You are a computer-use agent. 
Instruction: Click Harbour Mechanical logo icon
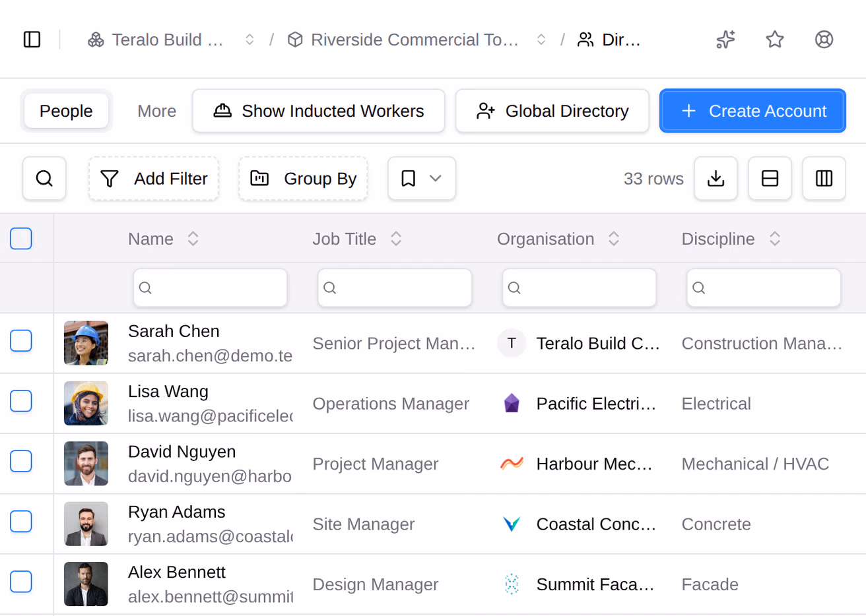pyautogui.click(x=512, y=464)
